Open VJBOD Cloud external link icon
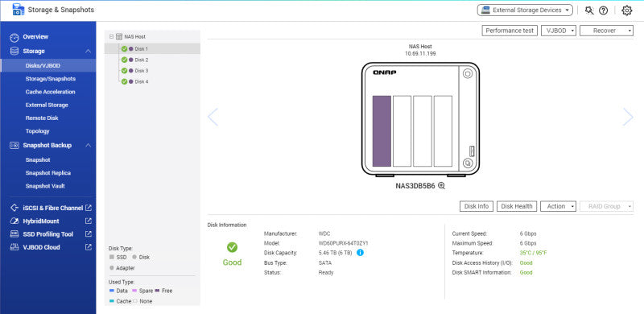Screen dimensions: 644x314 pyautogui.click(x=89, y=247)
